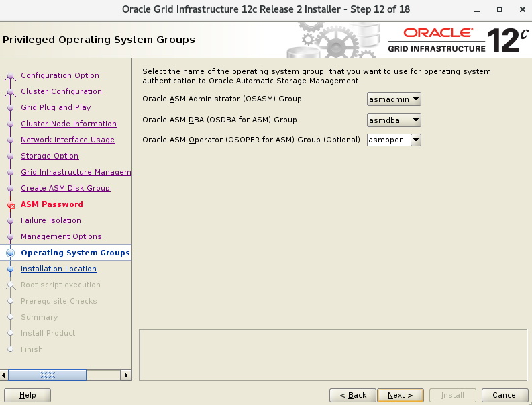Click the Oracle ASM Operator (OSOPER) label
The image size is (532, 405).
(251, 140)
